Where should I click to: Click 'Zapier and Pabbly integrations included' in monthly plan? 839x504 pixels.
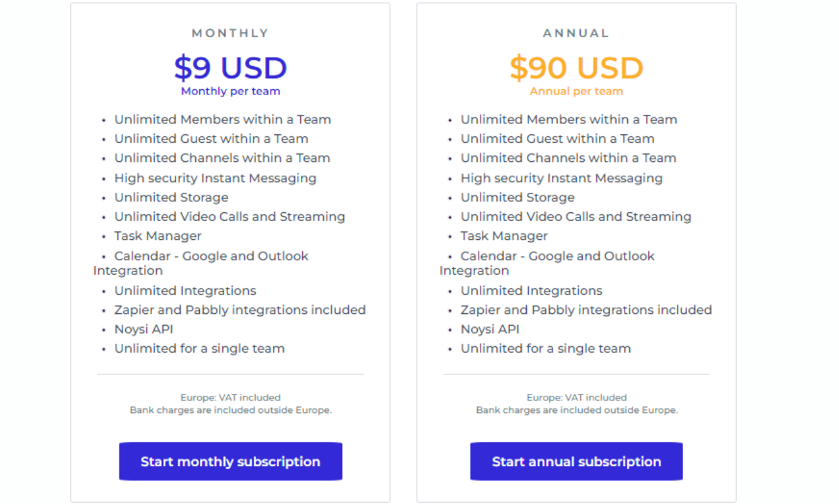tap(240, 310)
